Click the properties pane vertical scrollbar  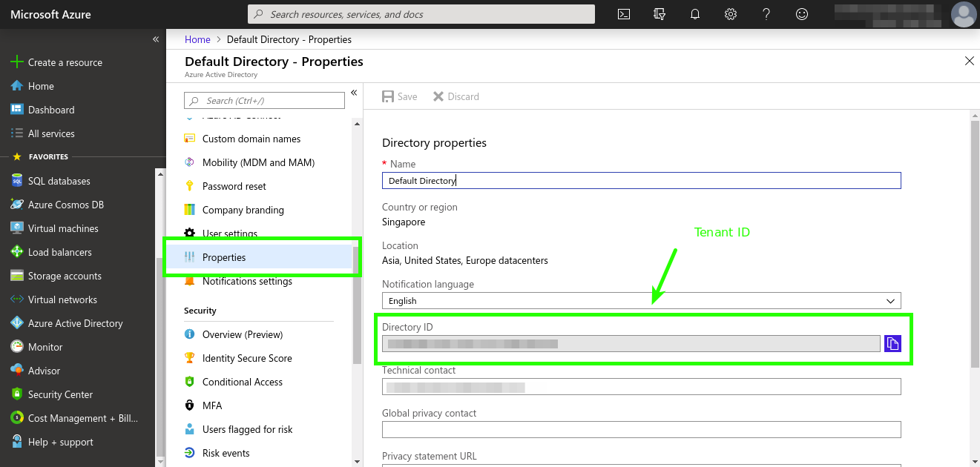[974, 245]
